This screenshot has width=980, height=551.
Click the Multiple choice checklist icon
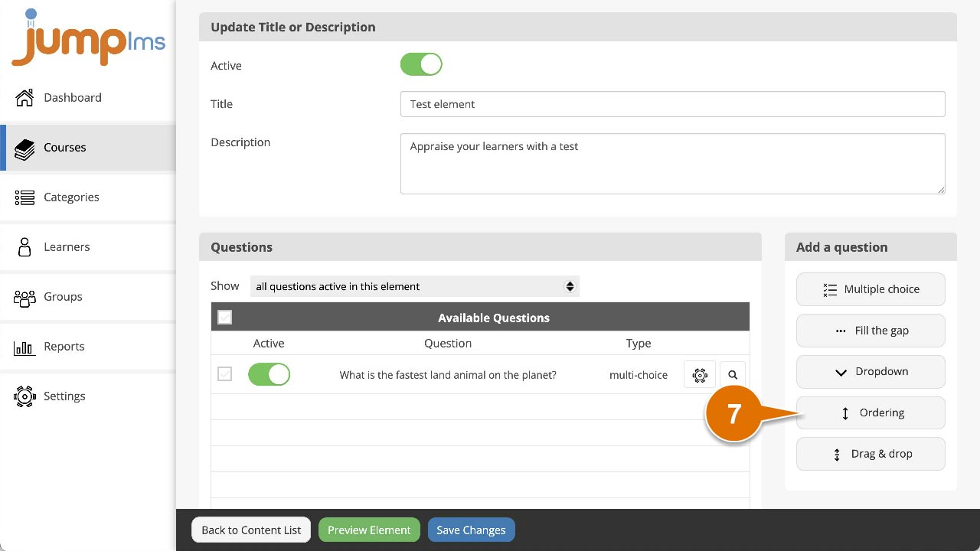pos(830,289)
